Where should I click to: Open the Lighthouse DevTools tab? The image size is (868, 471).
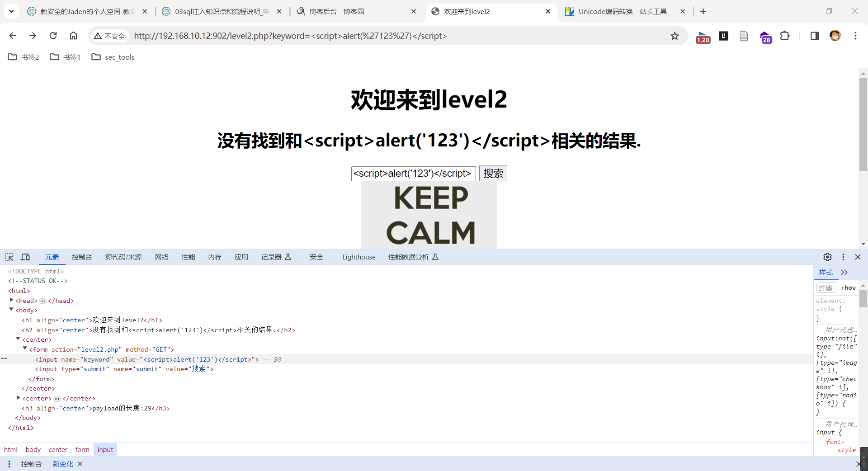[x=359, y=257]
